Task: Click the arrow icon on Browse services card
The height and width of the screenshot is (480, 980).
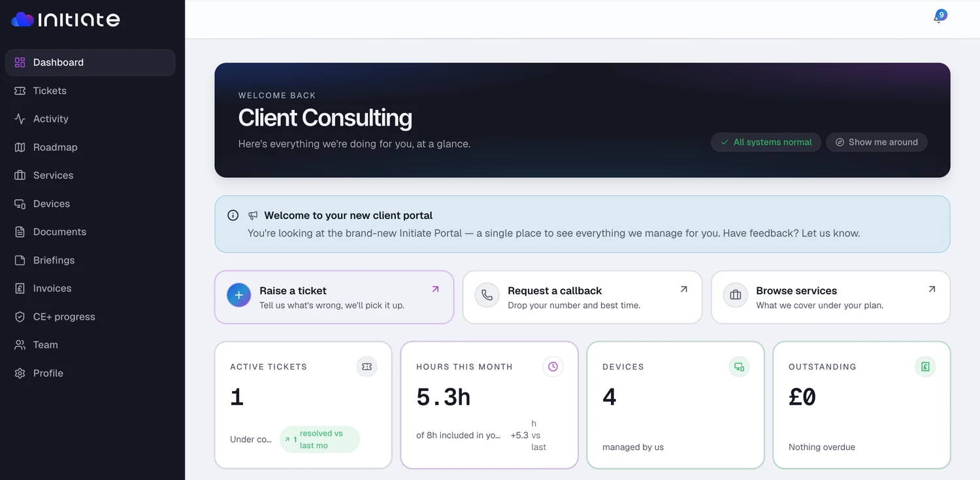Action: [x=932, y=289]
